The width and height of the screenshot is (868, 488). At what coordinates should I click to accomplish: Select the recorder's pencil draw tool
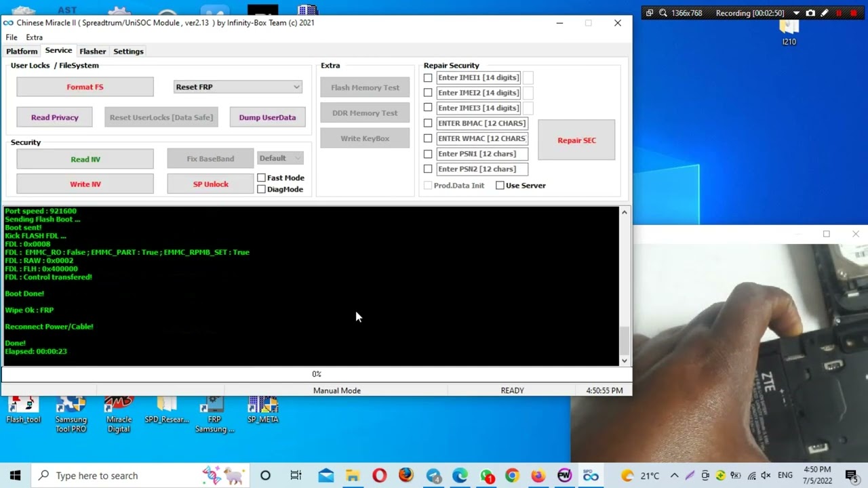tap(825, 13)
